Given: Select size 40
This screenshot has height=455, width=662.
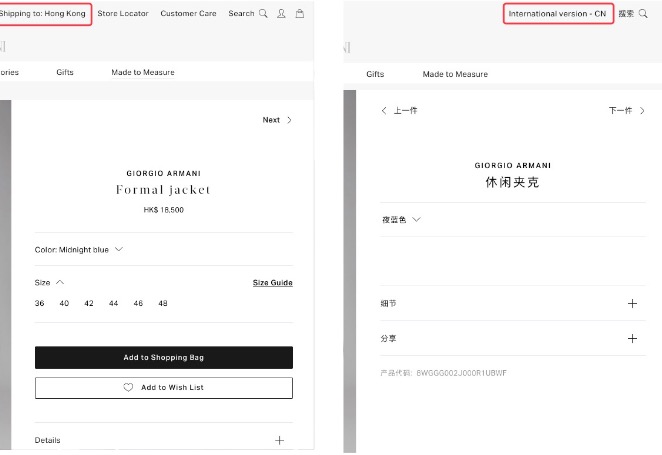Looking at the screenshot, I should pos(64,303).
